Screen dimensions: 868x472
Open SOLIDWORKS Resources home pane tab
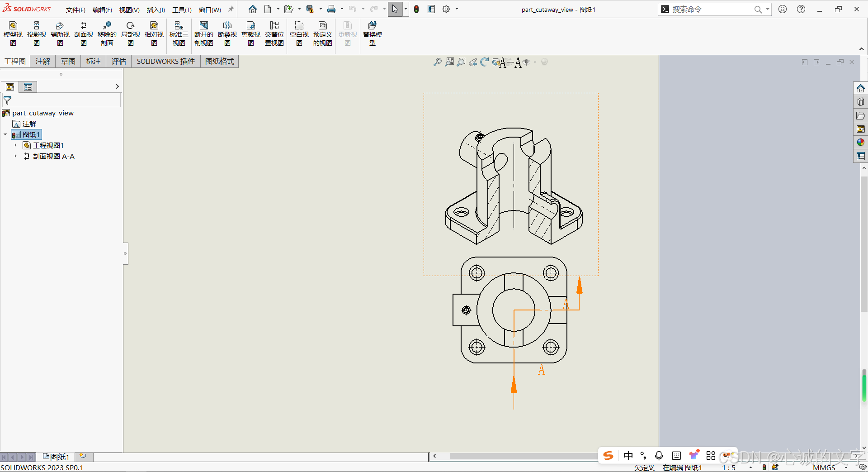tap(861, 88)
